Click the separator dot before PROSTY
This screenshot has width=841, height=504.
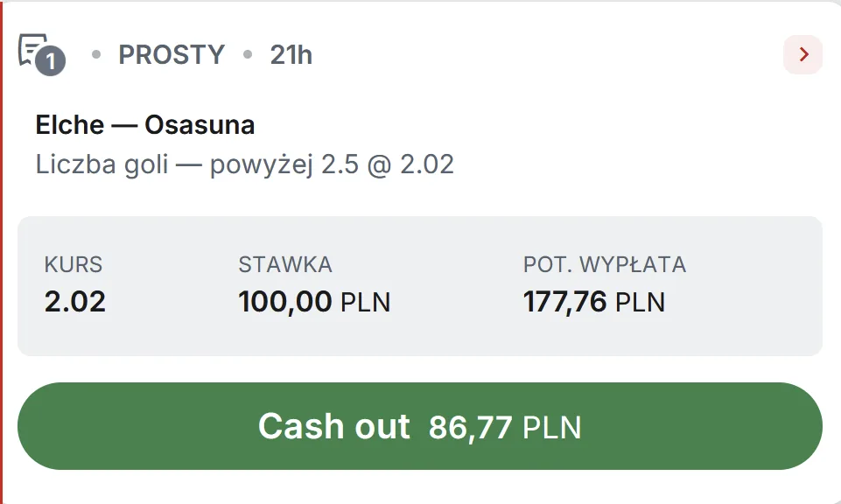(96, 55)
